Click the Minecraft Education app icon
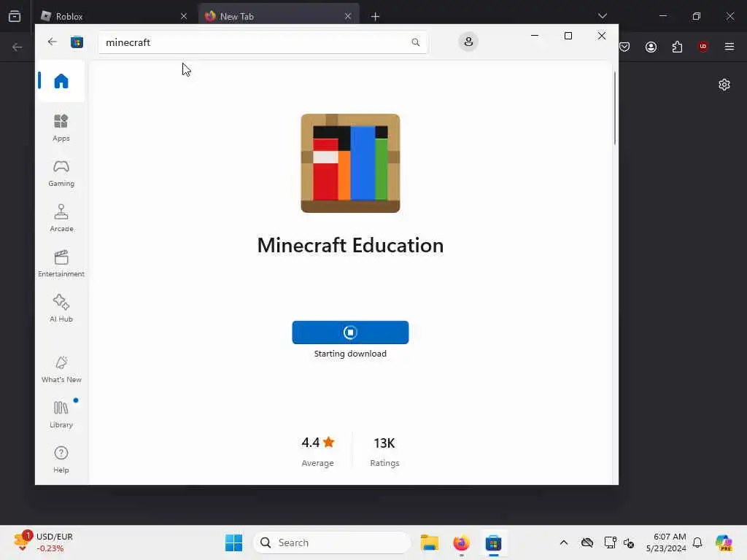Image resolution: width=747 pixels, height=560 pixels. coord(350,163)
